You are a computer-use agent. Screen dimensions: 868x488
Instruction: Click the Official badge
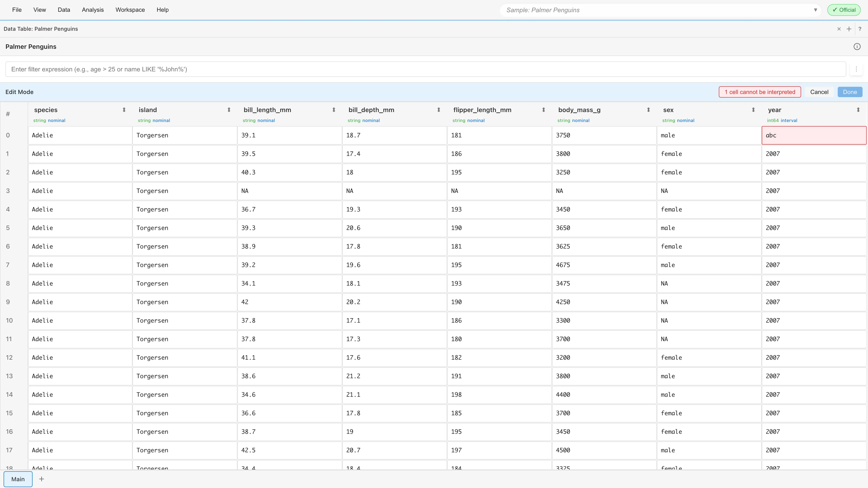click(844, 10)
